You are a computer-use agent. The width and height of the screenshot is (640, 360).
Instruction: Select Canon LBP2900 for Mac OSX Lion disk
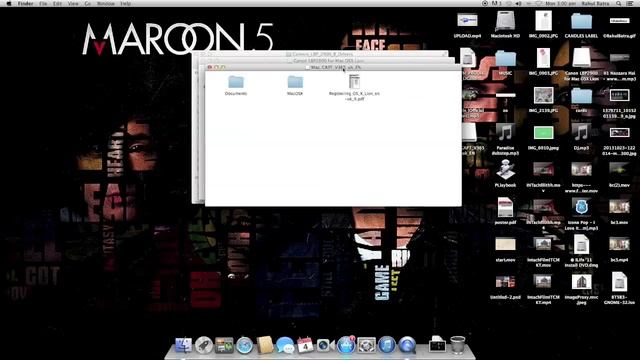pyautogui.click(x=581, y=58)
